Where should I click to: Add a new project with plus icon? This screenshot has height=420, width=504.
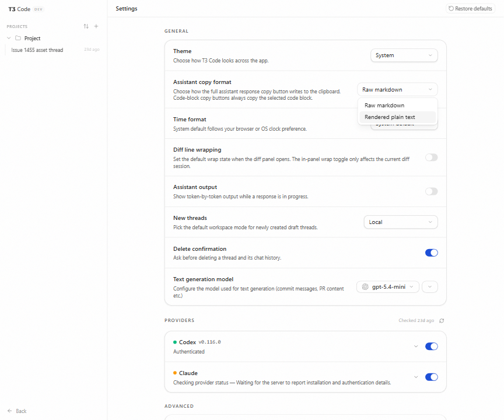pos(96,26)
